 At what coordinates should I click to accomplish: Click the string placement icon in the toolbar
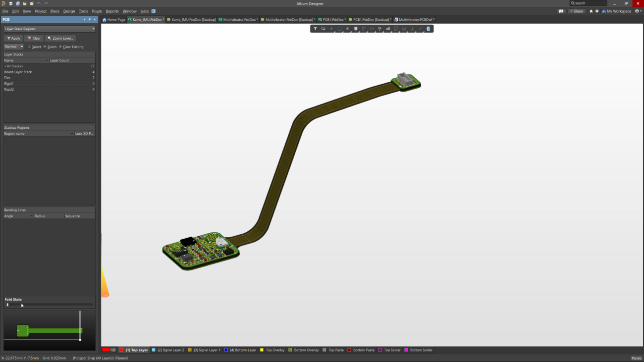coord(413,28)
